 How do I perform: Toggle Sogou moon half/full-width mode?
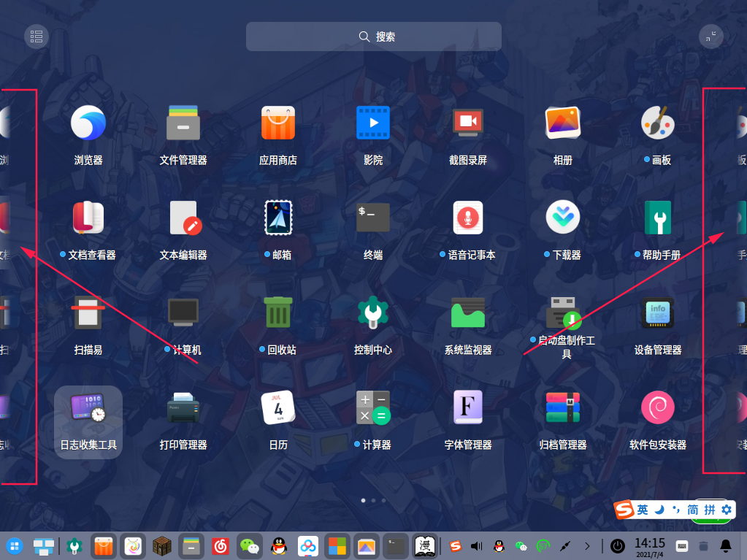(x=659, y=510)
